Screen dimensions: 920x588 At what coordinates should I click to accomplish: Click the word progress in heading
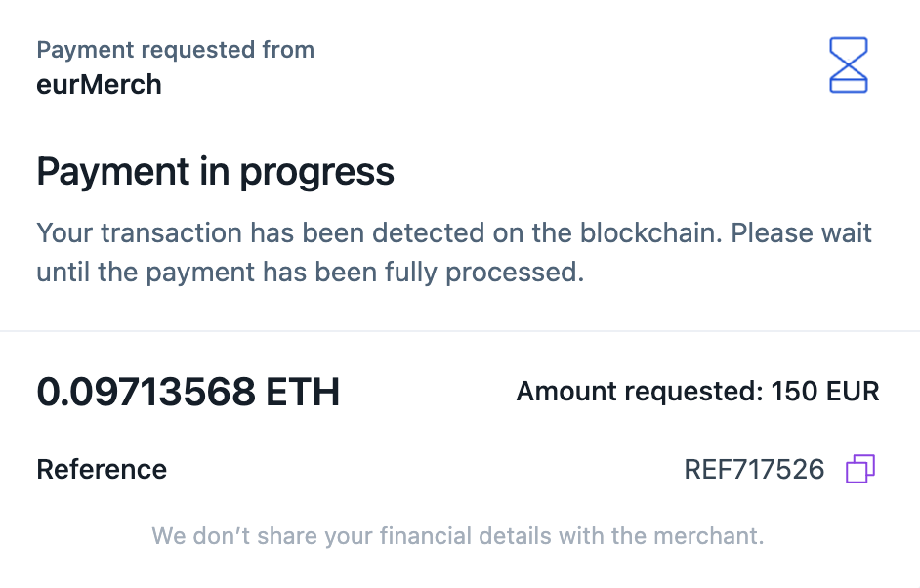coord(316,174)
